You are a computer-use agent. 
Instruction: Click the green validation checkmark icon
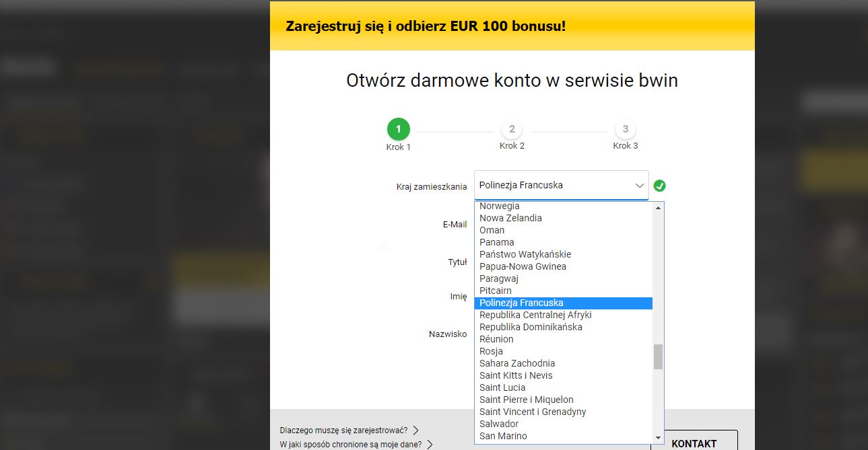coord(660,186)
